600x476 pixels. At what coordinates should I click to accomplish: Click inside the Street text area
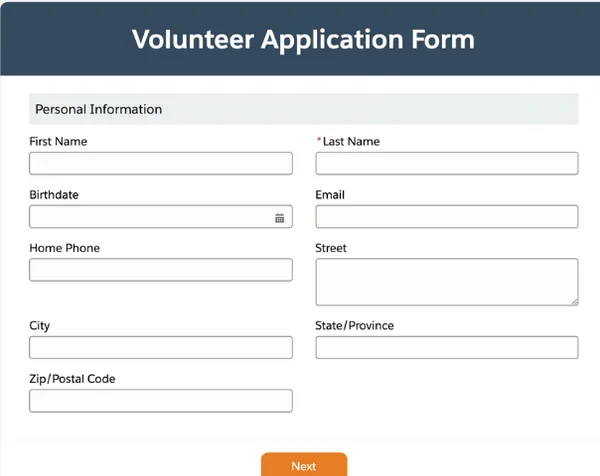click(447, 281)
